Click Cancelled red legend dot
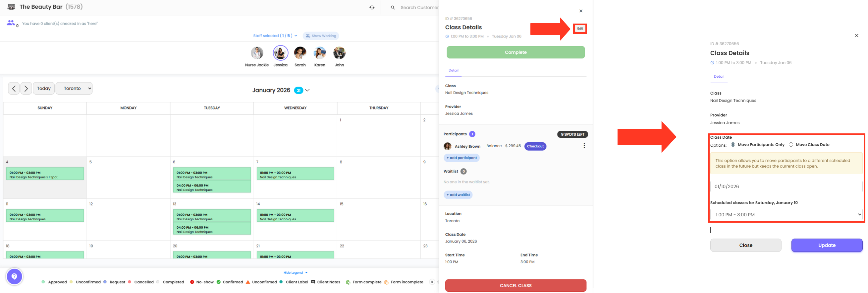Screen dimensions: 868x293 tap(130, 282)
